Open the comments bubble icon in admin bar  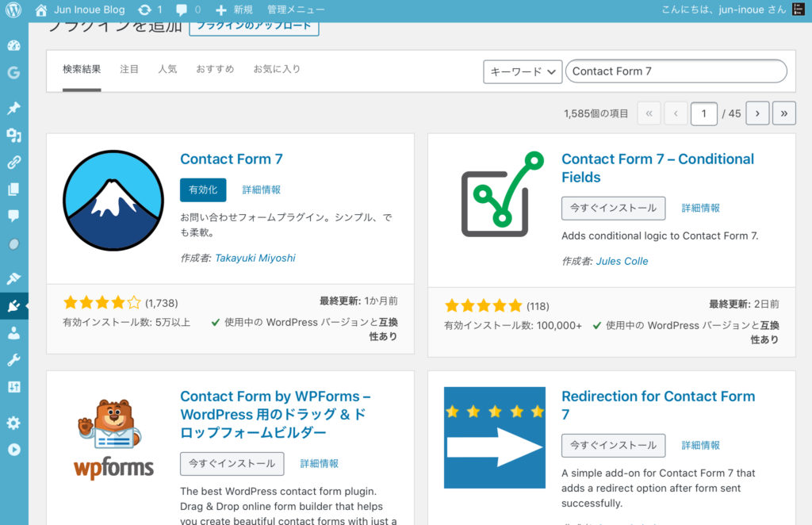182,10
